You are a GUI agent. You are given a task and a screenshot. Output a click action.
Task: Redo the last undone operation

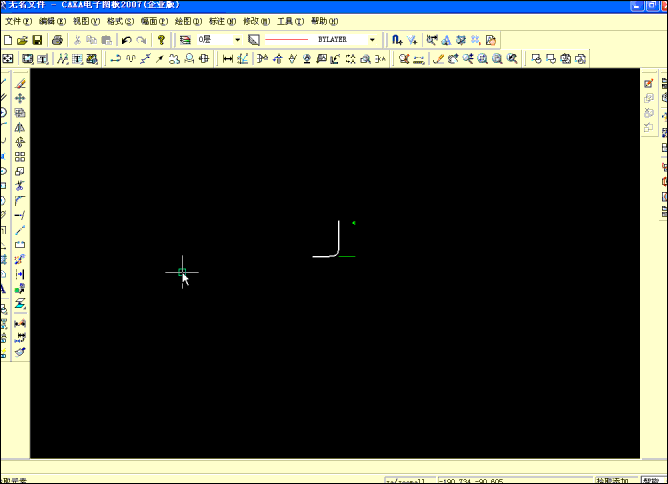click(x=141, y=40)
